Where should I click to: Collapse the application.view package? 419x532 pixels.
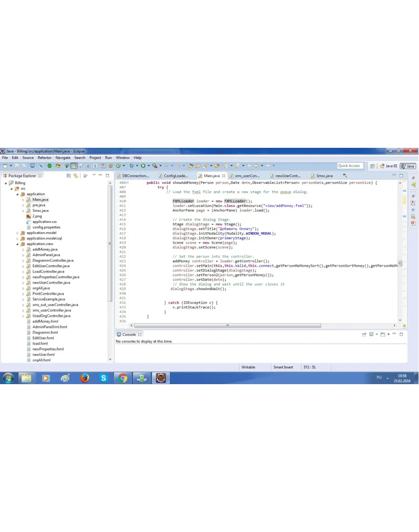pyautogui.click(x=17, y=244)
